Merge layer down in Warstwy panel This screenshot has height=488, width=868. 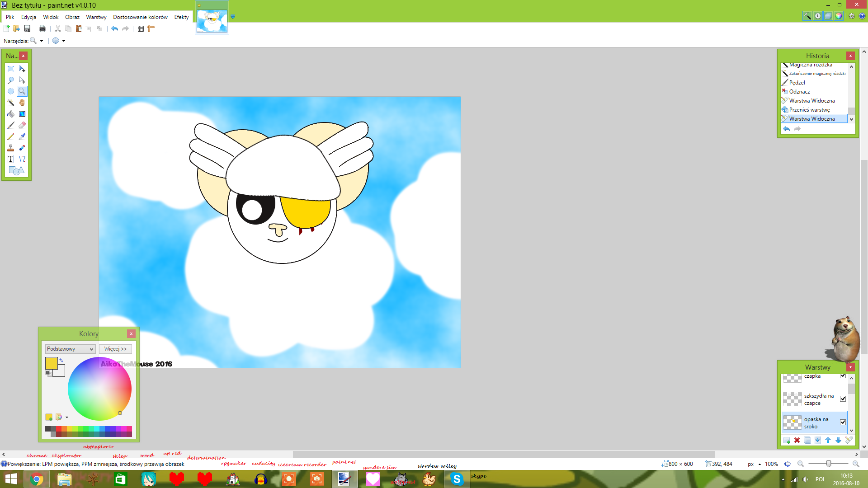(x=818, y=440)
